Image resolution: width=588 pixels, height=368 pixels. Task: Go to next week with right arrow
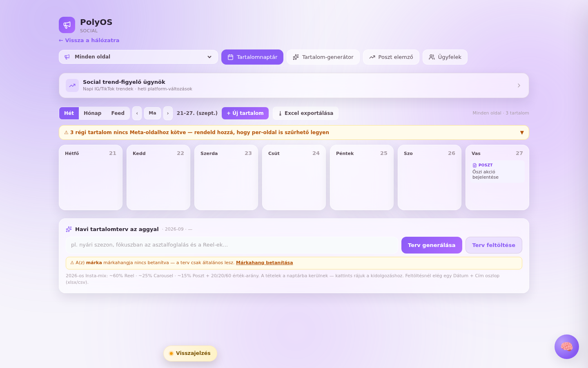point(168,113)
